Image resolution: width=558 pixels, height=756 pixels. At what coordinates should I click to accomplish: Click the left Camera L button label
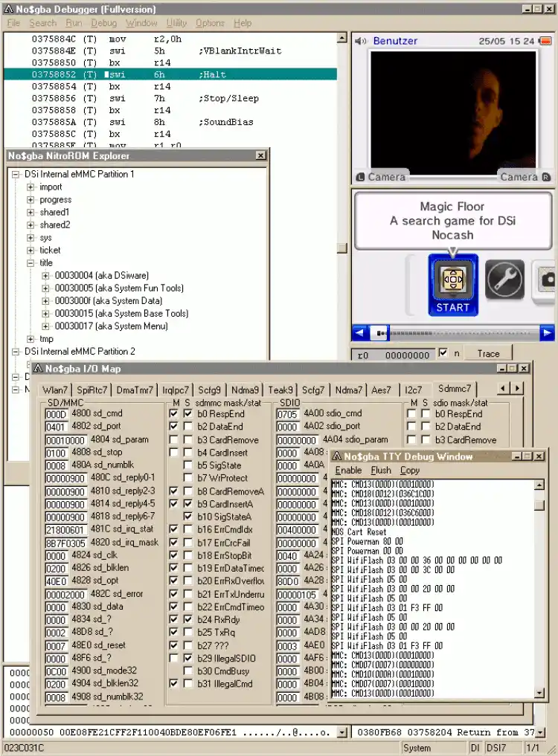[x=382, y=177]
